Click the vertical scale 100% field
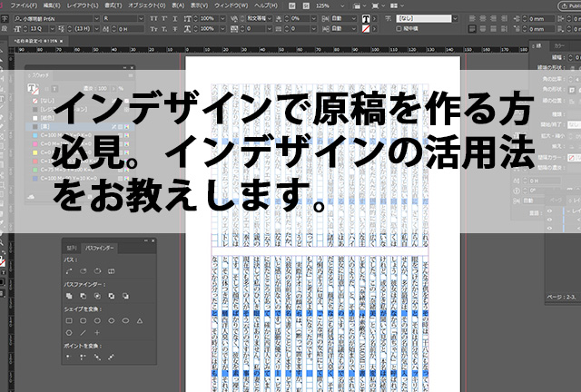This screenshot has width=581, height=392. pyautogui.click(x=210, y=18)
